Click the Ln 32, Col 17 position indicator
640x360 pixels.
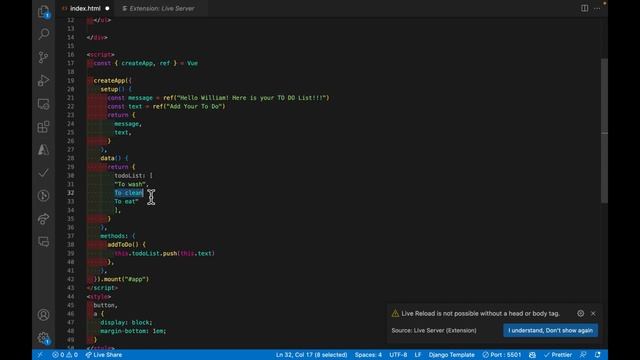coord(311,355)
